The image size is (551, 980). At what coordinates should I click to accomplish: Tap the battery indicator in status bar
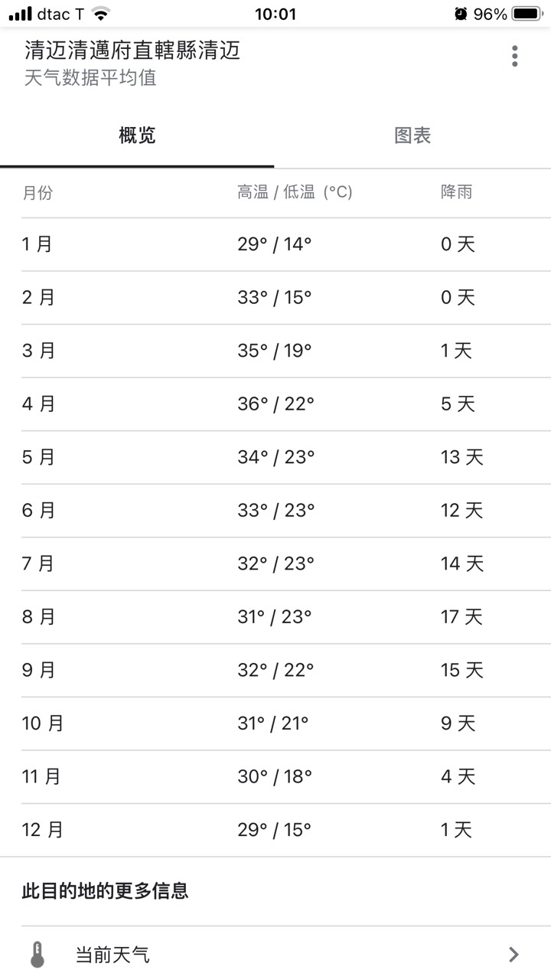point(527,14)
